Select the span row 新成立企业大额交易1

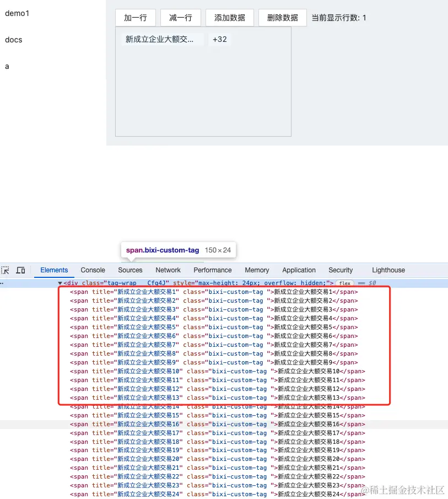(x=214, y=292)
